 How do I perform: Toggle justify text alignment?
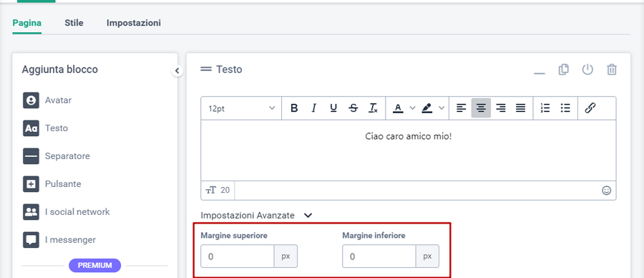520,108
